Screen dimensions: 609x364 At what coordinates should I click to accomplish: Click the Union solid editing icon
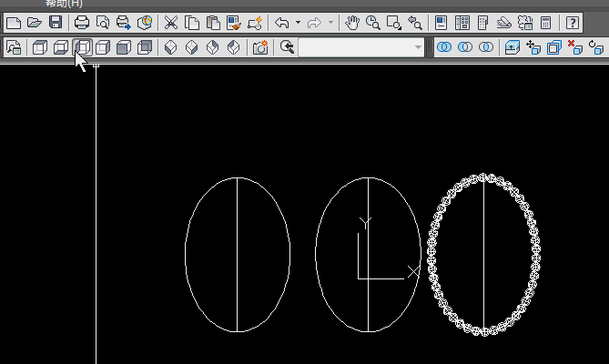click(445, 46)
